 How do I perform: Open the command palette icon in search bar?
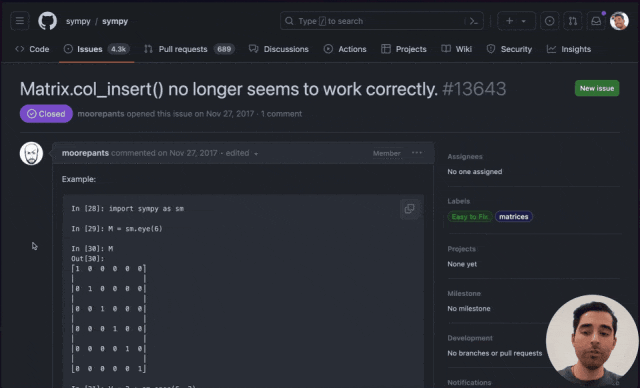(x=473, y=21)
